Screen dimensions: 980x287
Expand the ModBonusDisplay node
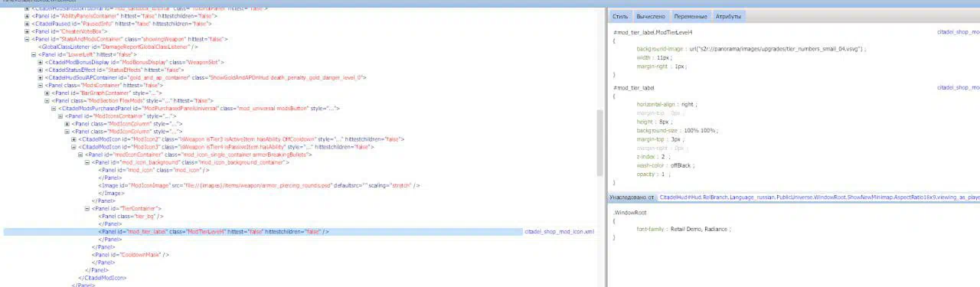pos(41,62)
